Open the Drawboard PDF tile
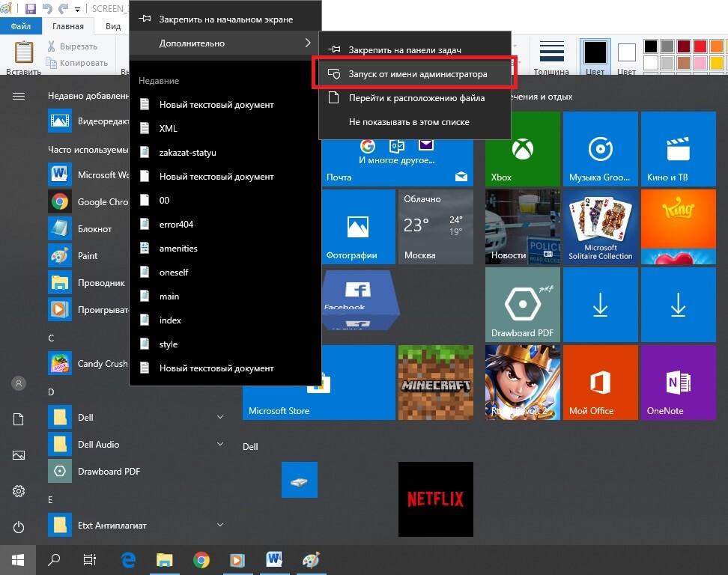This screenshot has height=575, width=728. click(522, 305)
